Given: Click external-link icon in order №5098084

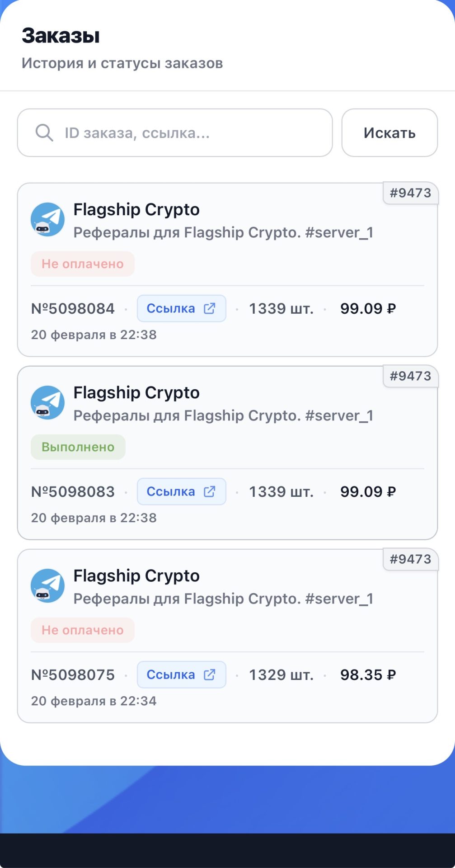Looking at the screenshot, I should coord(210,309).
